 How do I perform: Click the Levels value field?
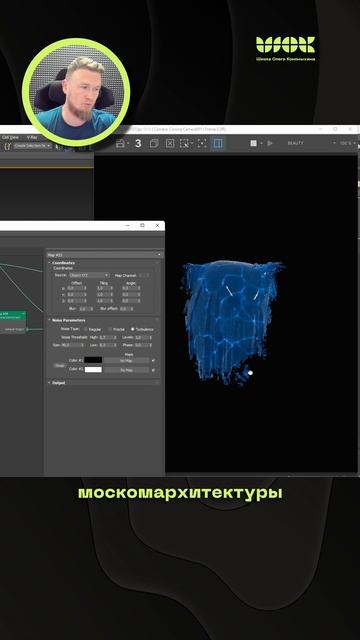point(143,338)
